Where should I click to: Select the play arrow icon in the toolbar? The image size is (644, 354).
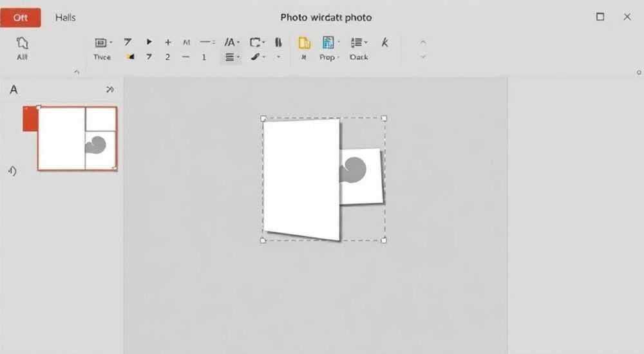coord(149,42)
